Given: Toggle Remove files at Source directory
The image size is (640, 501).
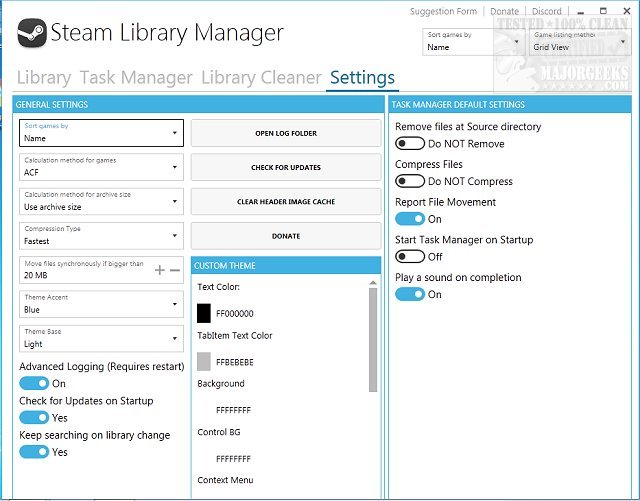Looking at the screenshot, I should tap(410, 144).
